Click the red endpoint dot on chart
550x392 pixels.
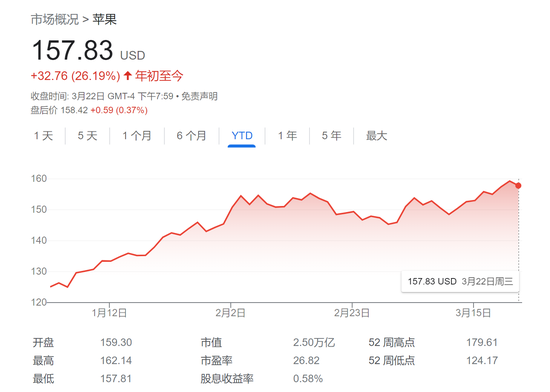(518, 185)
